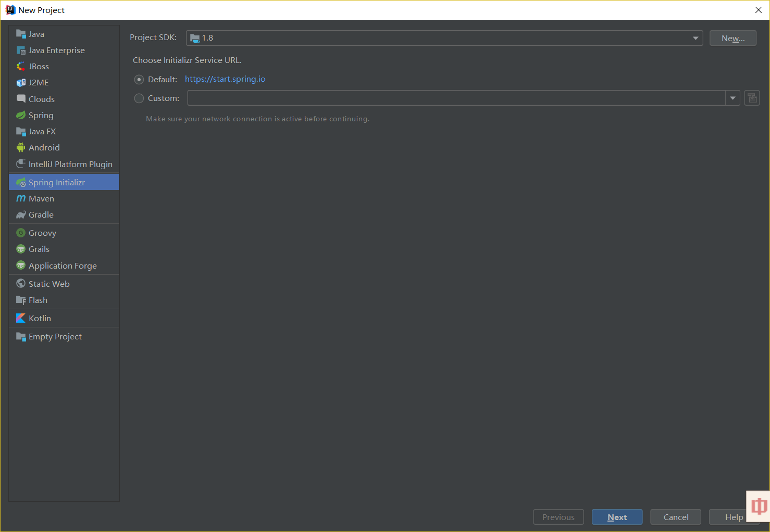Click the IntelliJ logo in title bar
This screenshot has height=532, width=770.
click(x=10, y=10)
